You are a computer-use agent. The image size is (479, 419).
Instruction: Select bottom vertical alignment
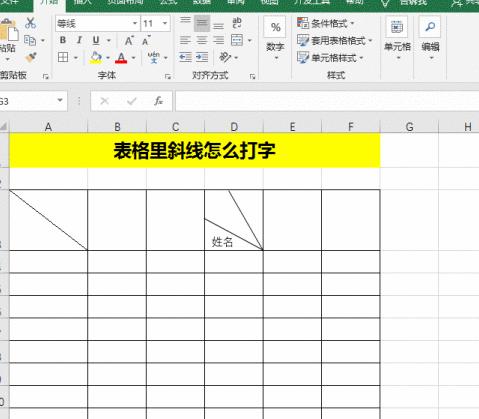(218, 25)
